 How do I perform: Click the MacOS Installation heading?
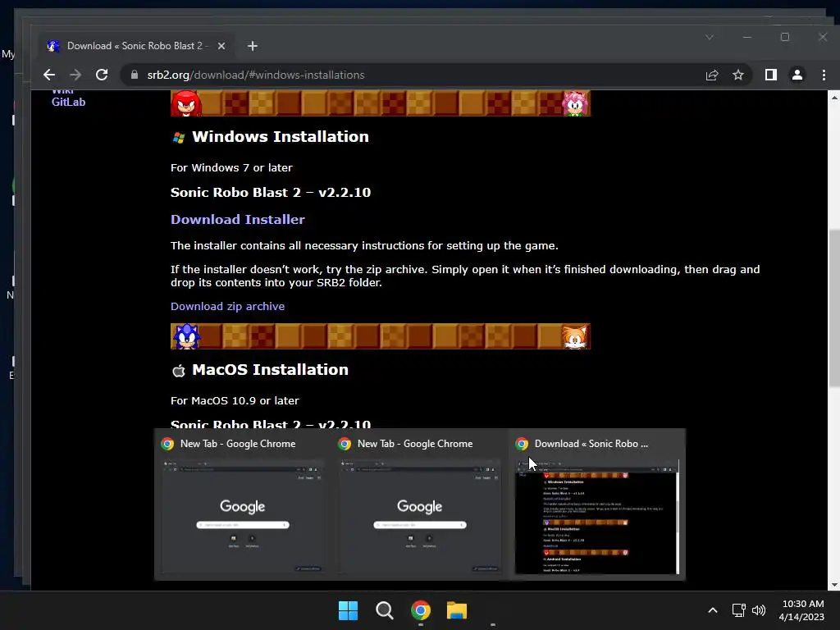270,370
